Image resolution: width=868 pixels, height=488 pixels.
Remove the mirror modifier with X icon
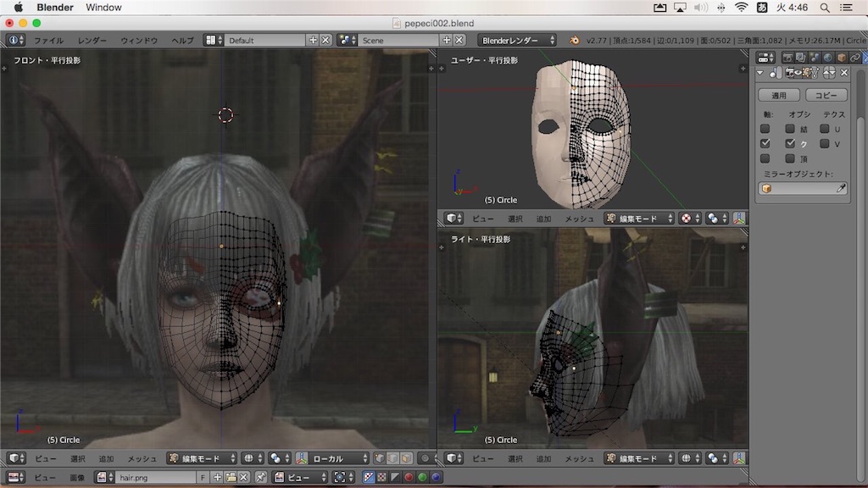(844, 73)
